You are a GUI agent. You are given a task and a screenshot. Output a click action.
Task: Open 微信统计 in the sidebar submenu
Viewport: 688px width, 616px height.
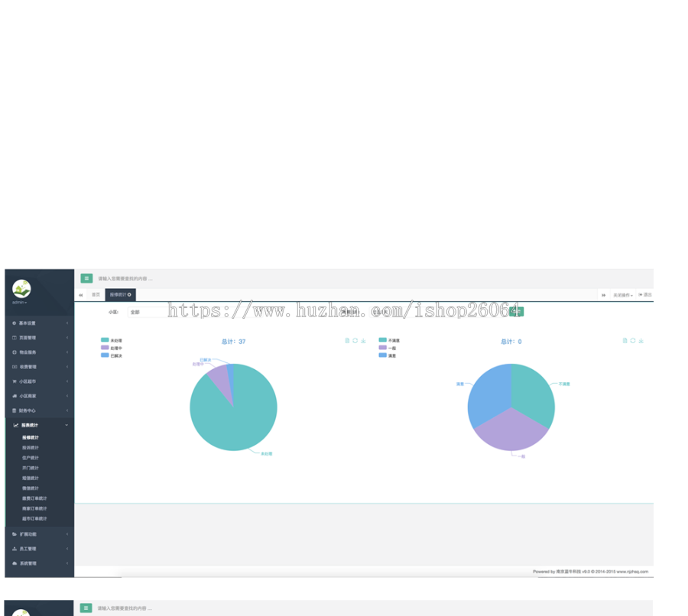[x=31, y=488]
